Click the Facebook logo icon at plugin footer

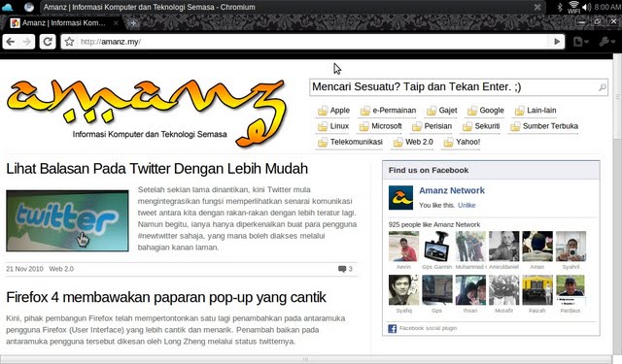click(x=393, y=328)
